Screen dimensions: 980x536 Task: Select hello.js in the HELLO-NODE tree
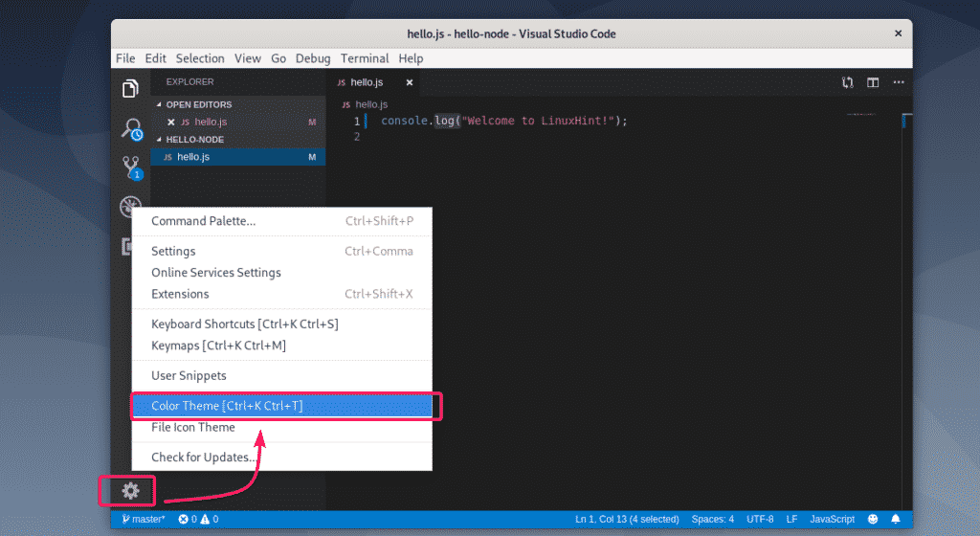[x=193, y=157]
